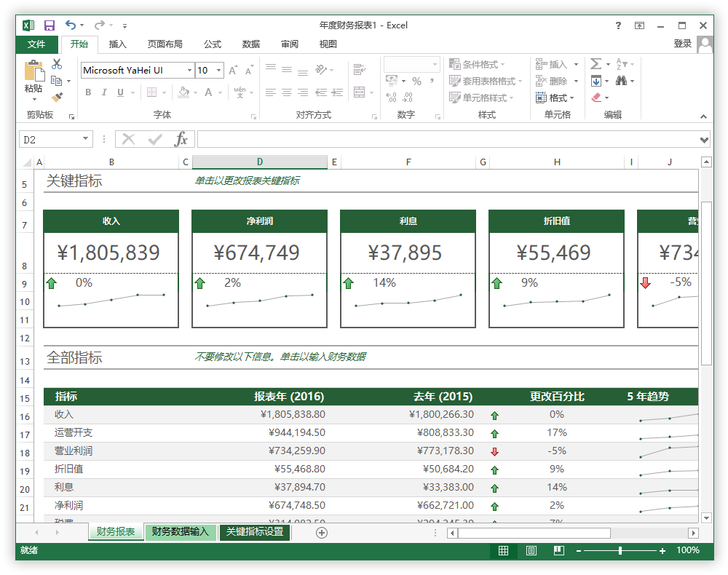The width and height of the screenshot is (728, 575).
Task: Cut selection with scissors icon
Action: (x=57, y=64)
